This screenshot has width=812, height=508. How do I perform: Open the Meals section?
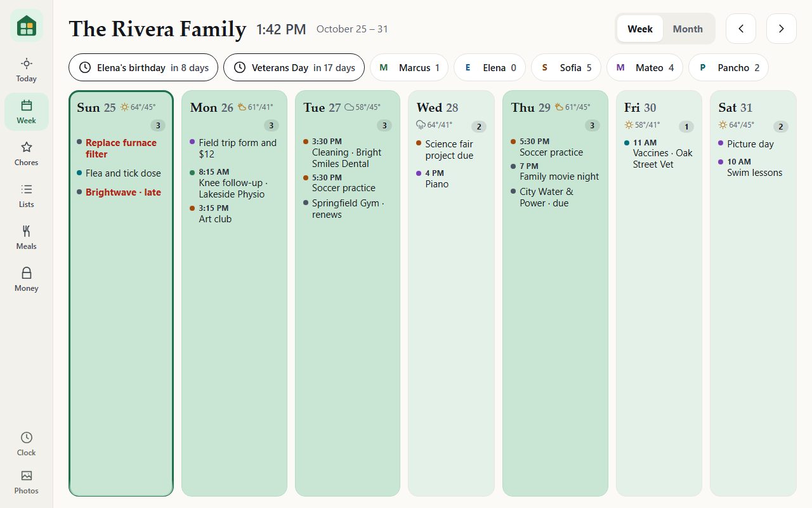point(26,237)
